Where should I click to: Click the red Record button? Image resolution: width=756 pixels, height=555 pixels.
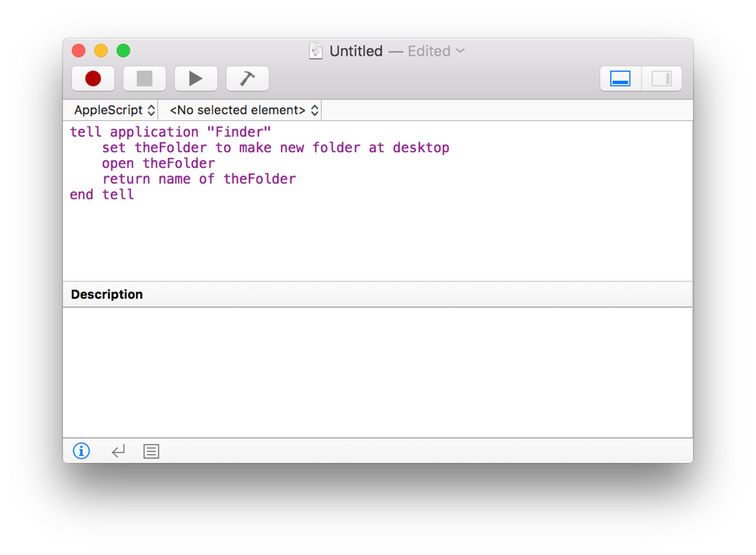pyautogui.click(x=93, y=79)
